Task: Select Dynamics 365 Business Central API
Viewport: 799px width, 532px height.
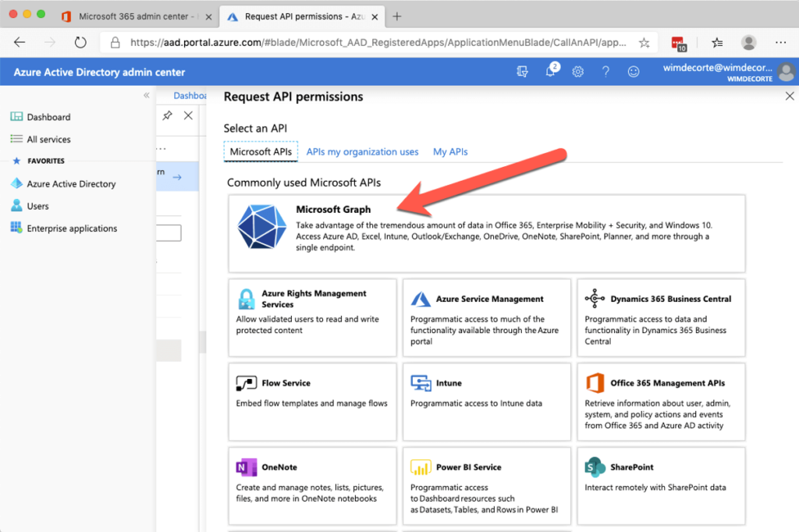Action: pyautogui.click(x=661, y=316)
